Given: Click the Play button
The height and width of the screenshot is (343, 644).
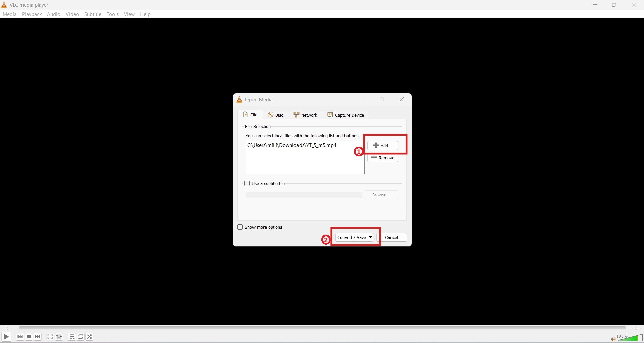Looking at the screenshot, I should coord(6,337).
